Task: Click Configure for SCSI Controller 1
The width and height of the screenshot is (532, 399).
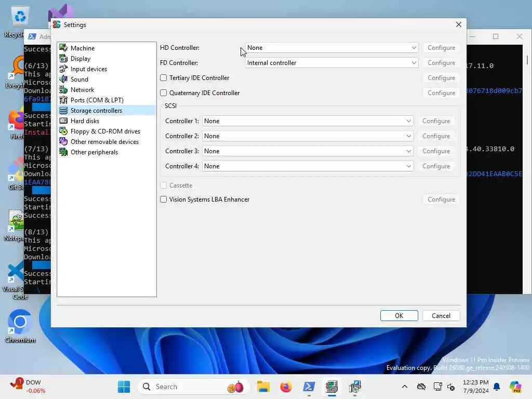Action: (436, 121)
